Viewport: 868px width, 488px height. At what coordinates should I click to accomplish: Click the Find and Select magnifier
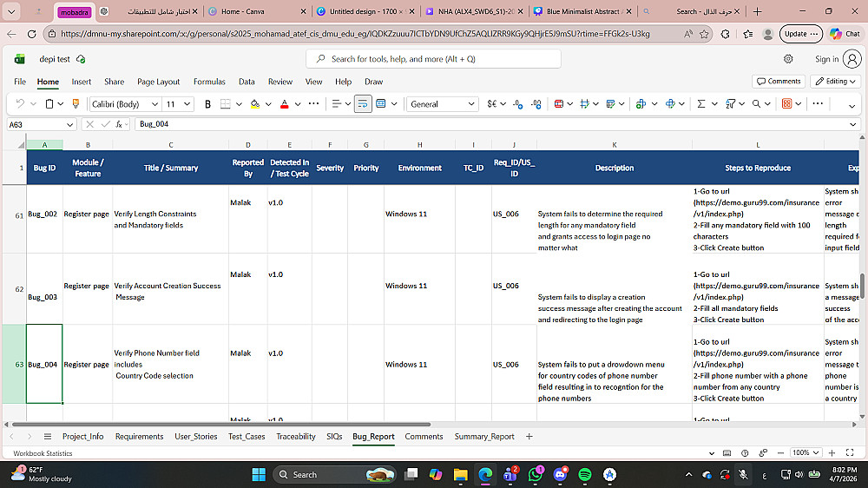(x=756, y=103)
